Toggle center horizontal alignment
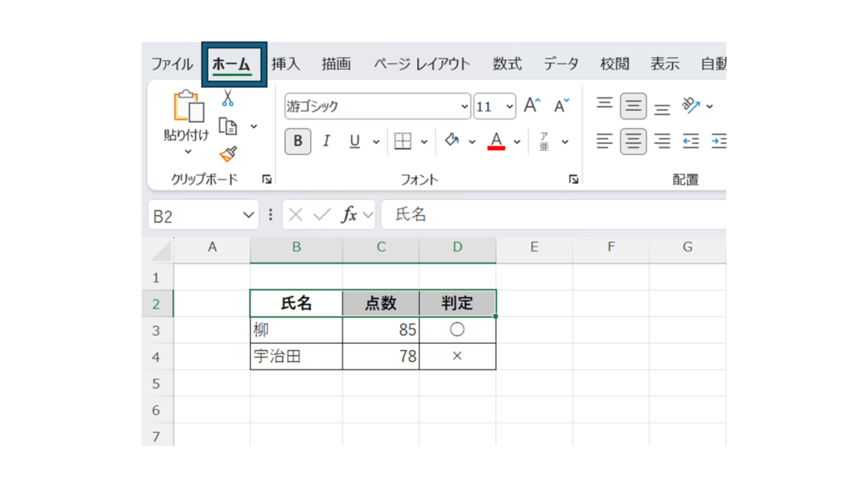Viewport: 868px width, 488px height. 633,141
